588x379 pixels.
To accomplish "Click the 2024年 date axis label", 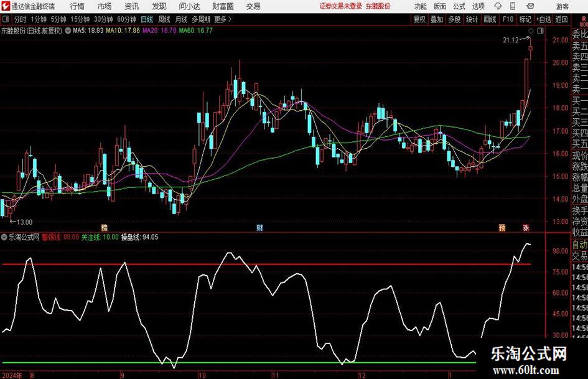I will (12, 375).
